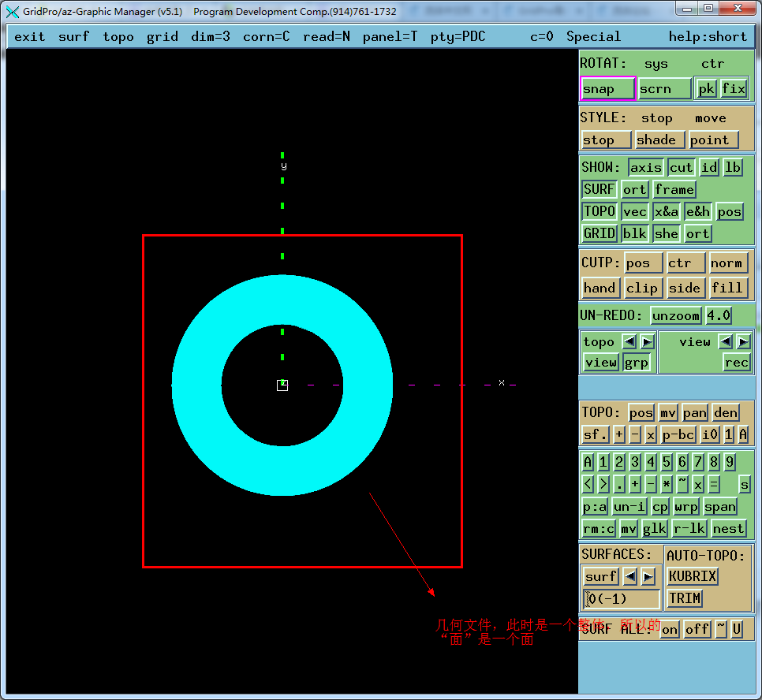
Task: Click the view next arrow
Action: coord(742,341)
